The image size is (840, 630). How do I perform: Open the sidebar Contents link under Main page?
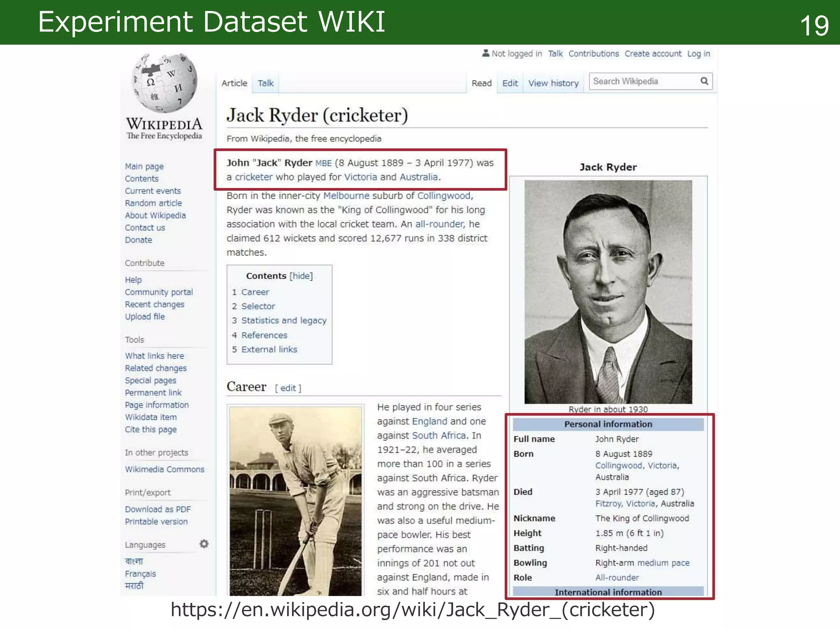142,179
